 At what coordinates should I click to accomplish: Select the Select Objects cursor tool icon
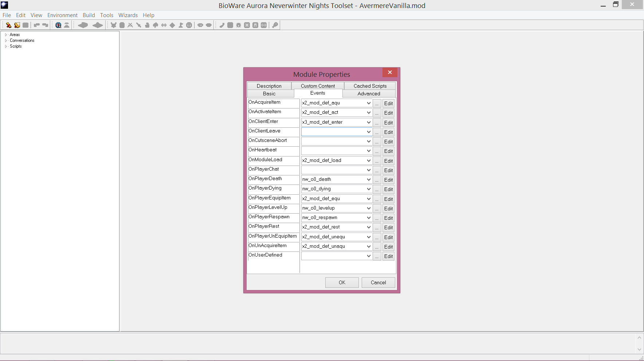tap(58, 25)
